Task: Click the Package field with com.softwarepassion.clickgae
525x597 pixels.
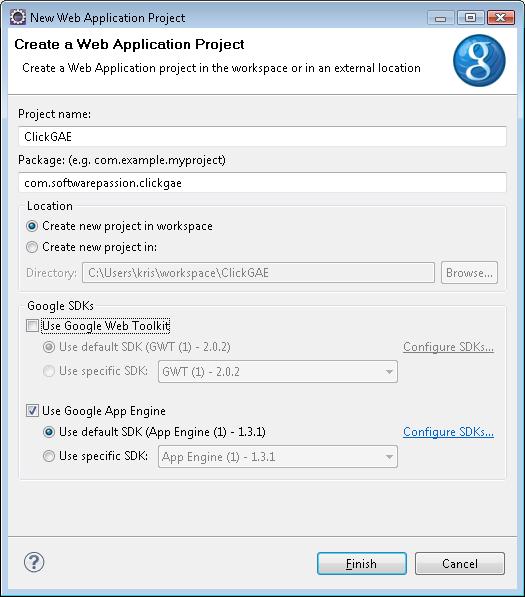Action: tap(262, 183)
